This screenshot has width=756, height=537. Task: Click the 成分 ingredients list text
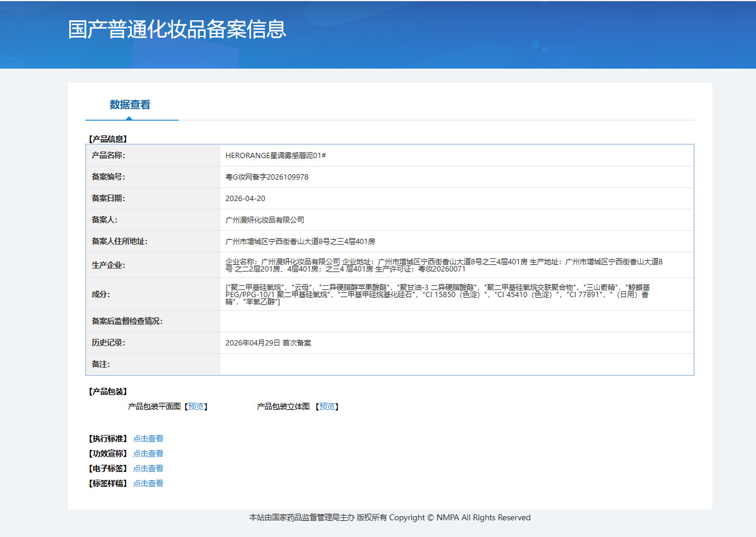point(438,294)
